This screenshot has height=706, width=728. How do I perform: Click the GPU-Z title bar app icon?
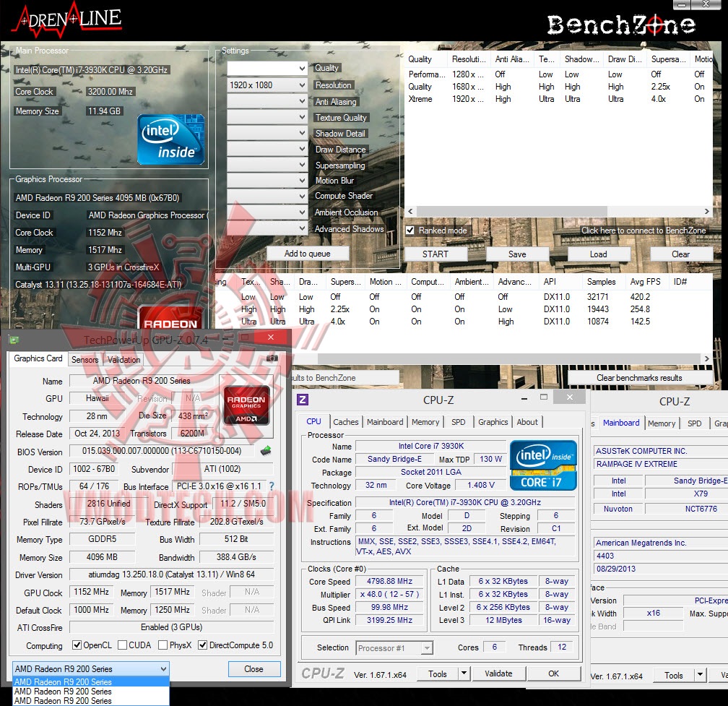pyautogui.click(x=14, y=340)
